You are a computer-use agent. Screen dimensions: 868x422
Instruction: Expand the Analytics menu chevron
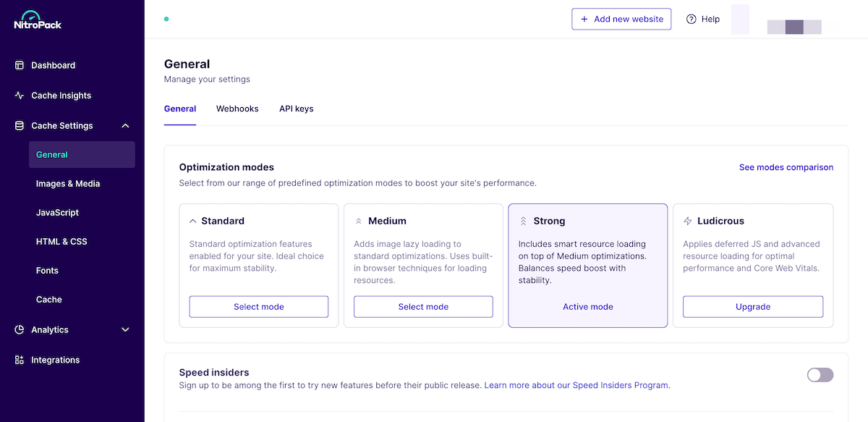[125, 330]
